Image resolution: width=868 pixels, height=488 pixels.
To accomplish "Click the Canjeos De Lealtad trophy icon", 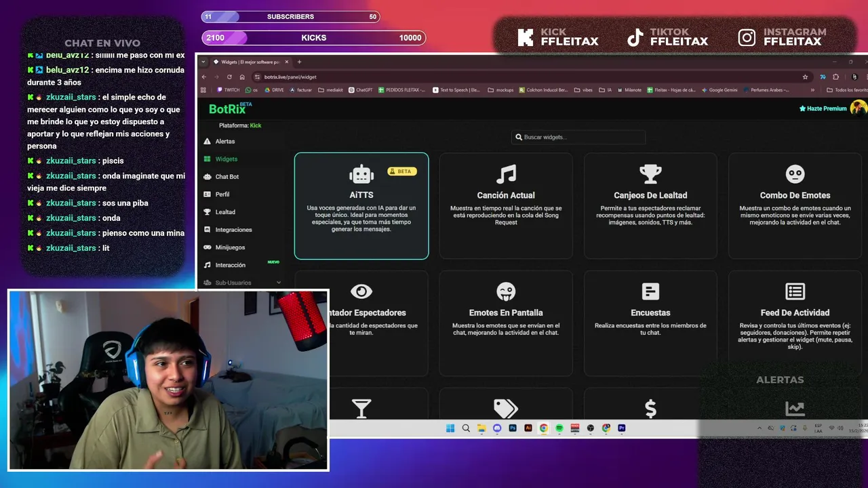I will [x=650, y=174].
